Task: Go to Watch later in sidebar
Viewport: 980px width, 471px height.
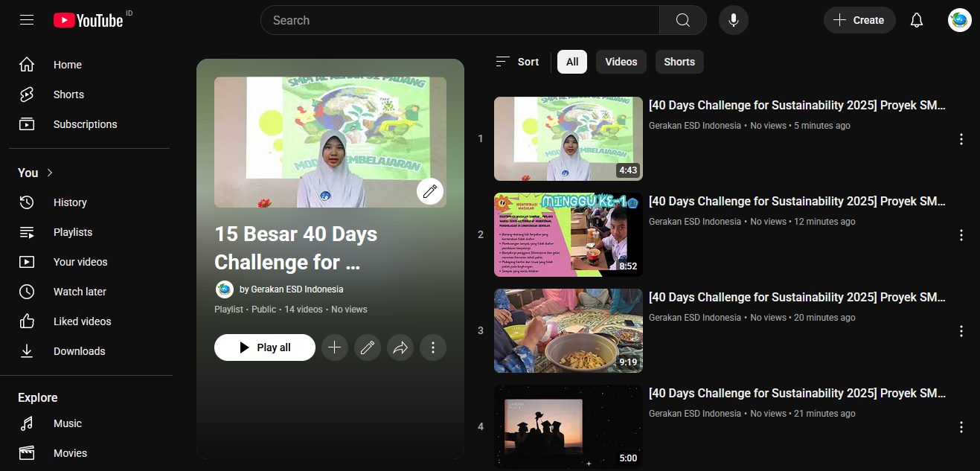Action: [x=80, y=292]
